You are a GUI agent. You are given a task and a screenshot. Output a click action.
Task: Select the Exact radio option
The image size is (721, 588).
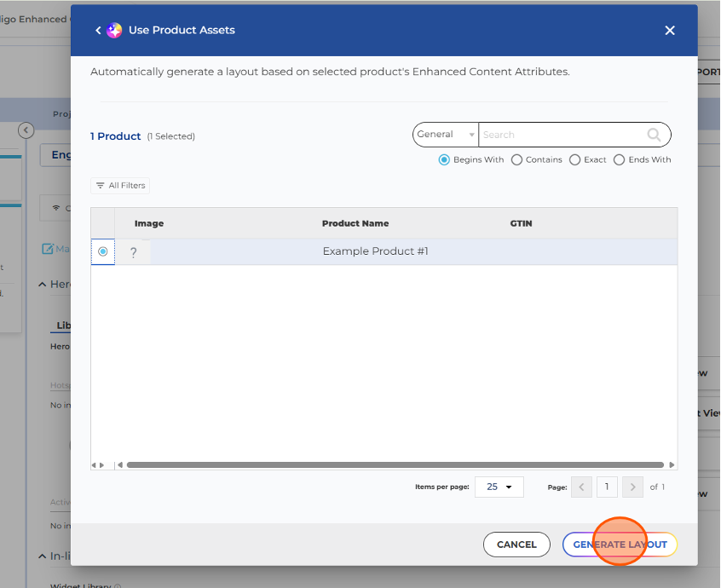[x=574, y=159]
